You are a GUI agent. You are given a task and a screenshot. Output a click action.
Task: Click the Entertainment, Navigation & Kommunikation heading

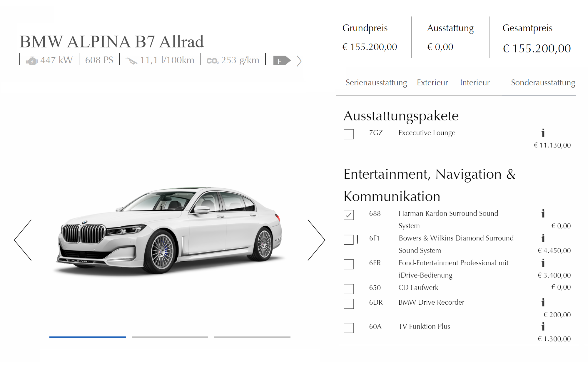tap(430, 185)
